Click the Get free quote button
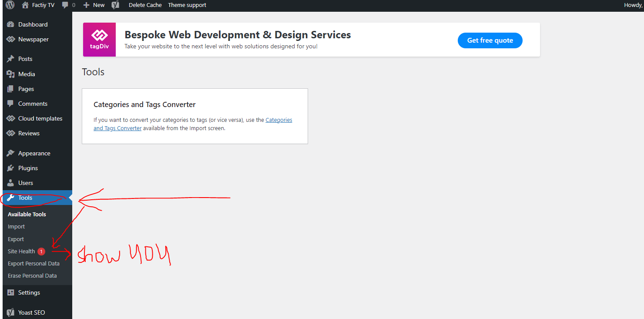This screenshot has width=644, height=319. coord(490,40)
